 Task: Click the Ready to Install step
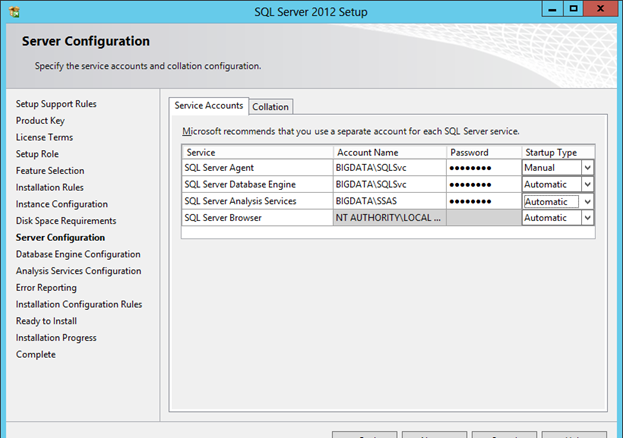(x=46, y=321)
